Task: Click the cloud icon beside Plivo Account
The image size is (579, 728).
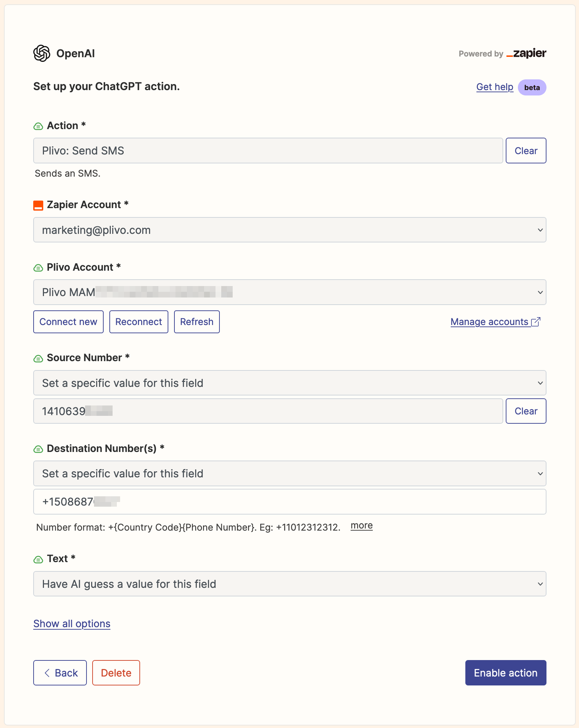Action: [38, 267]
